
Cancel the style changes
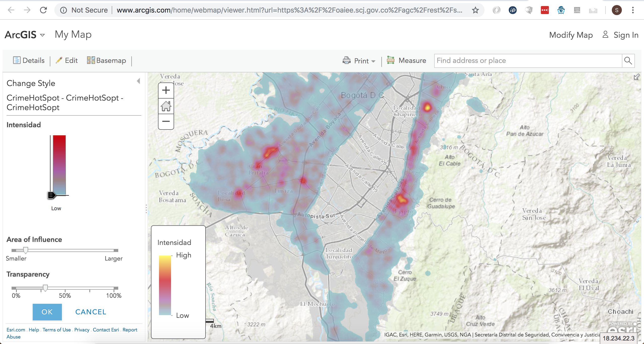click(x=91, y=312)
